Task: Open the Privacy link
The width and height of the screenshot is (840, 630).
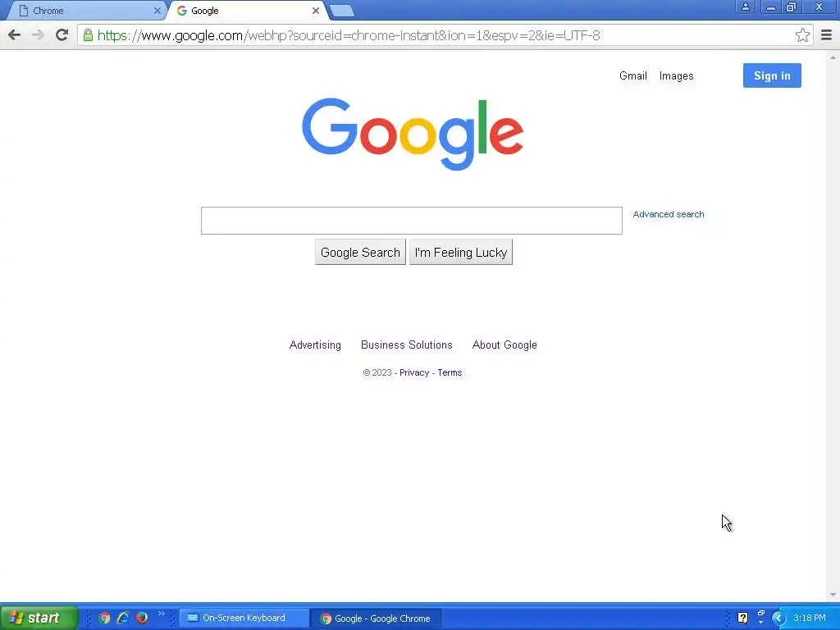Action: click(x=414, y=373)
